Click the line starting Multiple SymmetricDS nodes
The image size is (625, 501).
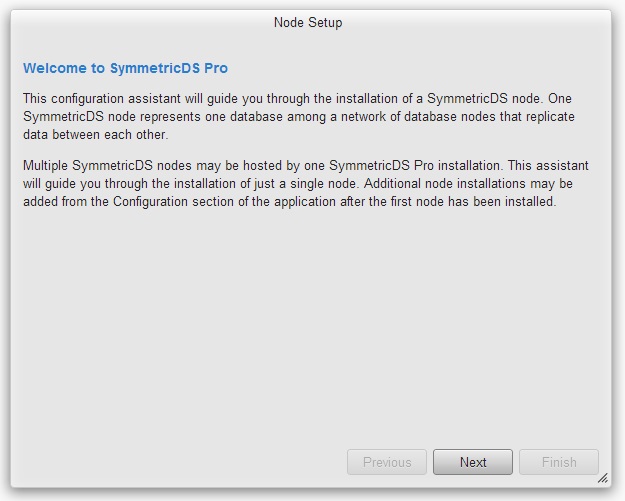(306, 165)
